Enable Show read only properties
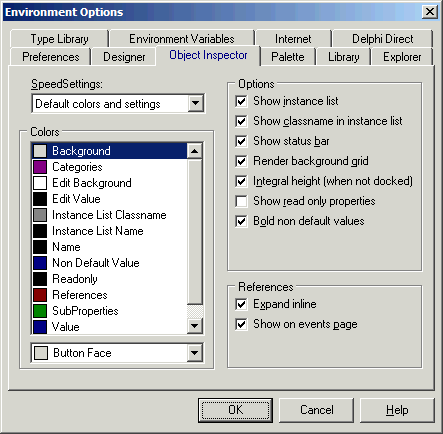Viewport: 443px width, 434px height. pos(241,201)
